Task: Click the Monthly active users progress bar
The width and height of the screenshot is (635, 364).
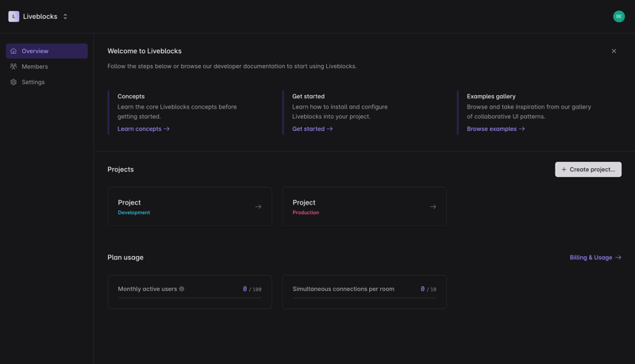Action: coord(190,297)
